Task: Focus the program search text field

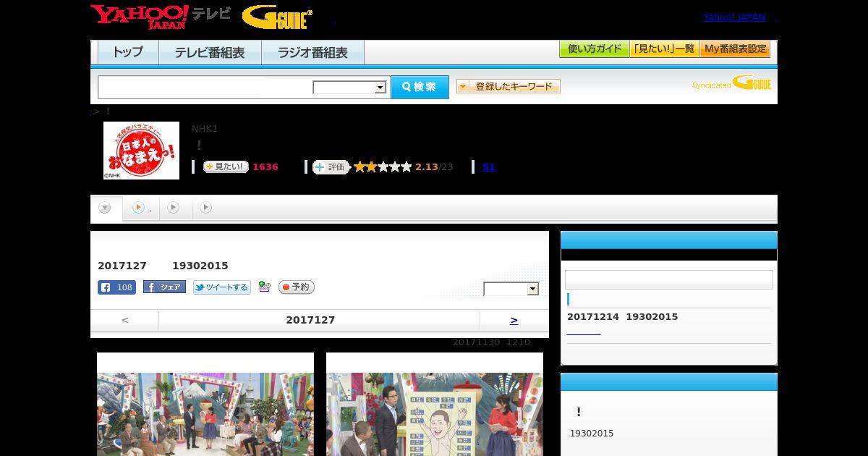Action: [x=205, y=87]
